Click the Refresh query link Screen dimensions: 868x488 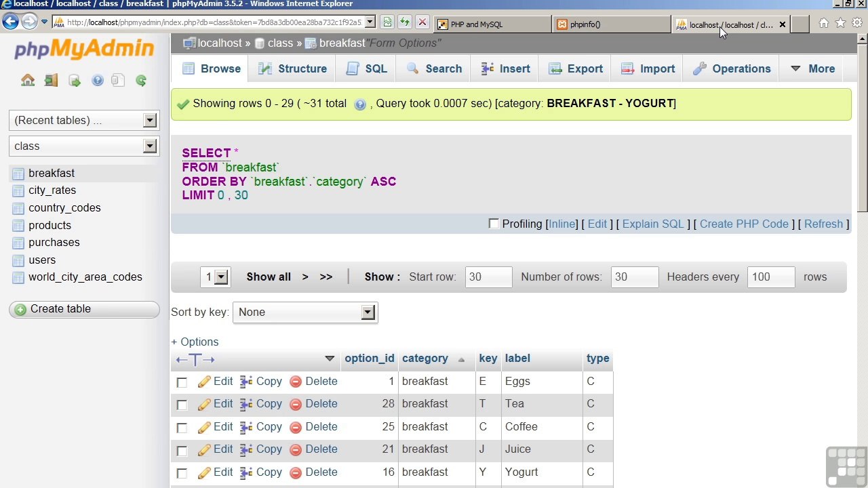tap(823, 224)
